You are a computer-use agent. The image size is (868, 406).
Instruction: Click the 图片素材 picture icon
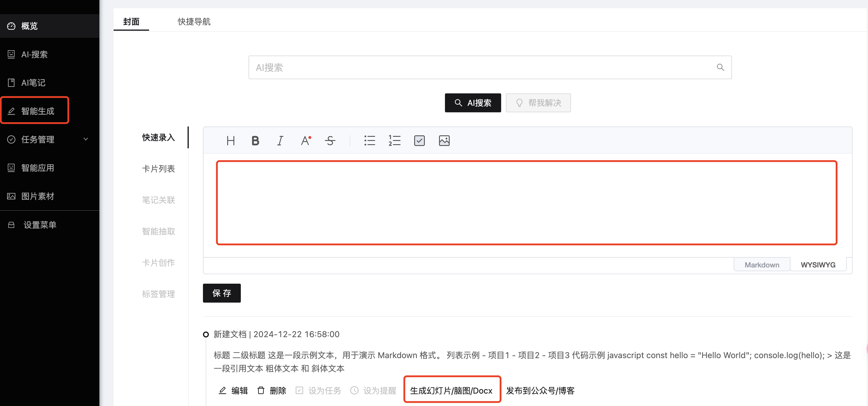click(x=11, y=196)
